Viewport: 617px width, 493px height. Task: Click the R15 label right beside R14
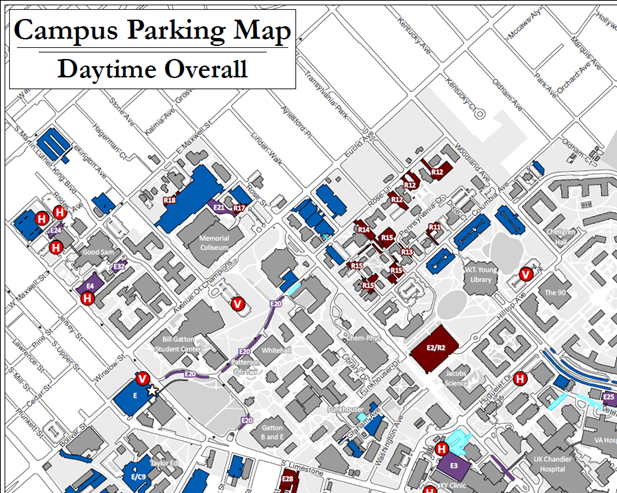[x=387, y=237]
